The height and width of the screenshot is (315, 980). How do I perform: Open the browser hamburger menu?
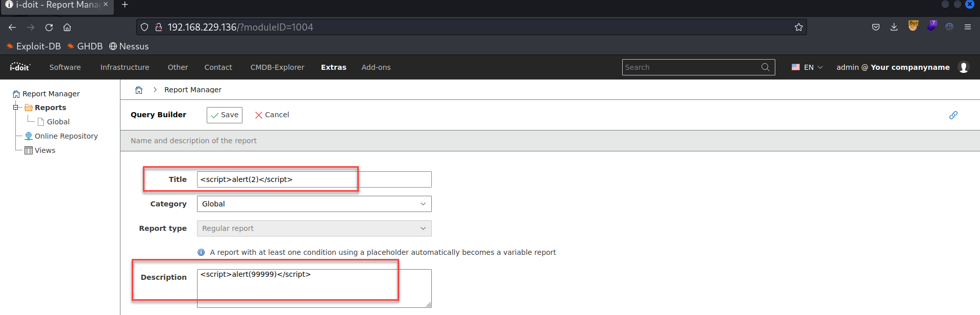coord(968,27)
